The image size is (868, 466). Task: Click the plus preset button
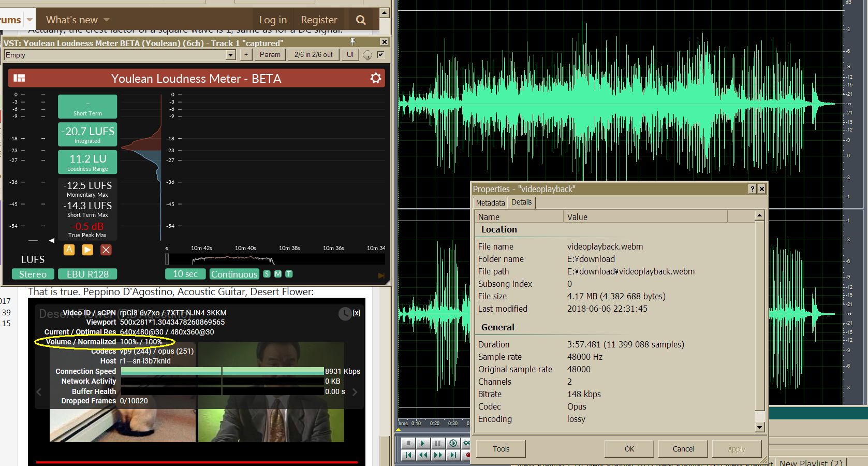246,54
